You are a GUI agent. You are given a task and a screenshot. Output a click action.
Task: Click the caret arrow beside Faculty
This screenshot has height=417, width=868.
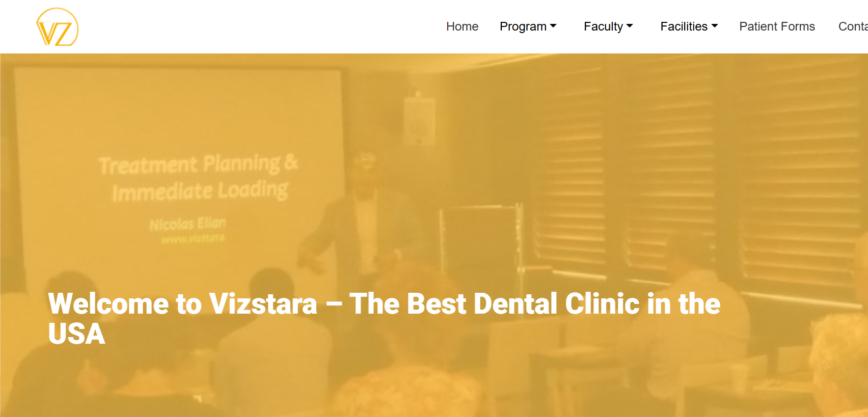pos(630,26)
